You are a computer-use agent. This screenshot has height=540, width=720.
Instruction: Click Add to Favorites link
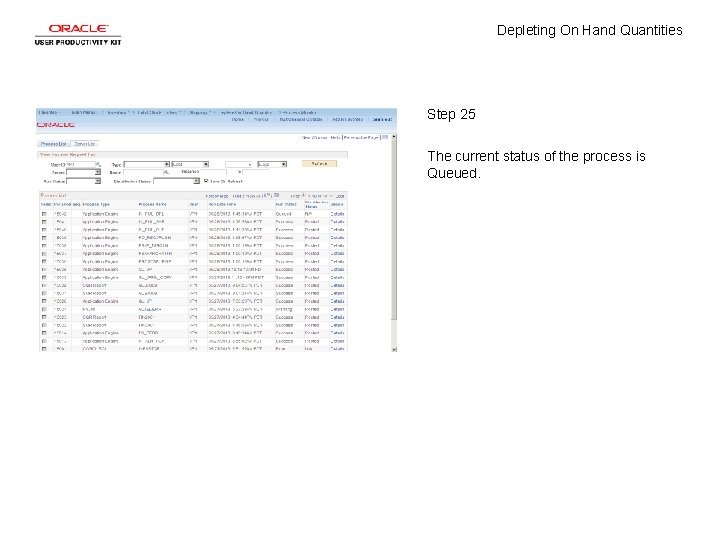[347, 119]
